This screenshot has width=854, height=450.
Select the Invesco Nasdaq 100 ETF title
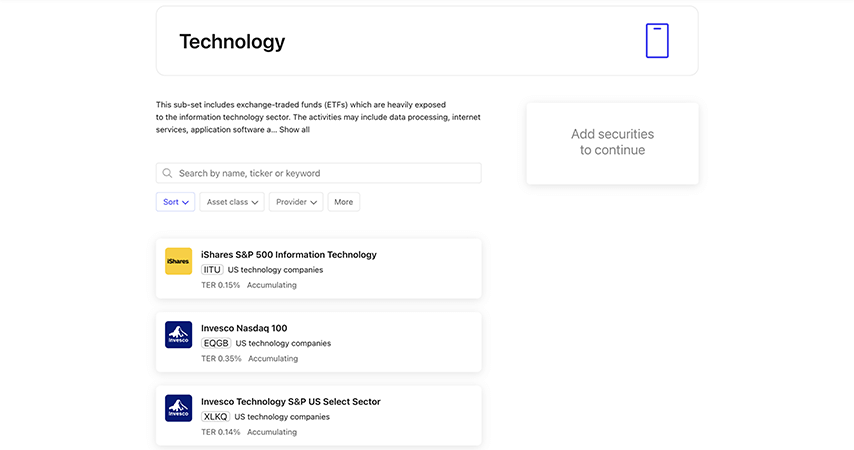click(x=244, y=328)
